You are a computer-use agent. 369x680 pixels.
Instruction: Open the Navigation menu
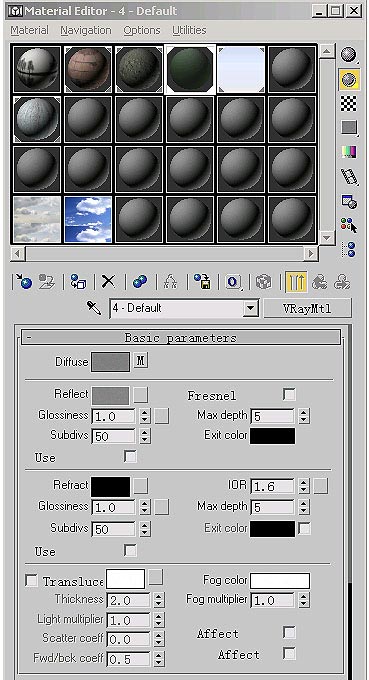pyautogui.click(x=86, y=30)
